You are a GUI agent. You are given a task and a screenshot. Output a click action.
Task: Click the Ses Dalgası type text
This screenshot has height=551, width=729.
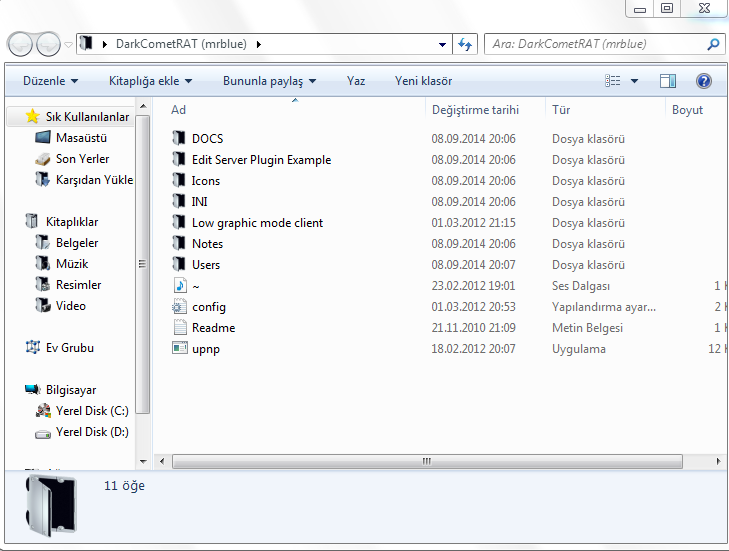pos(581,285)
